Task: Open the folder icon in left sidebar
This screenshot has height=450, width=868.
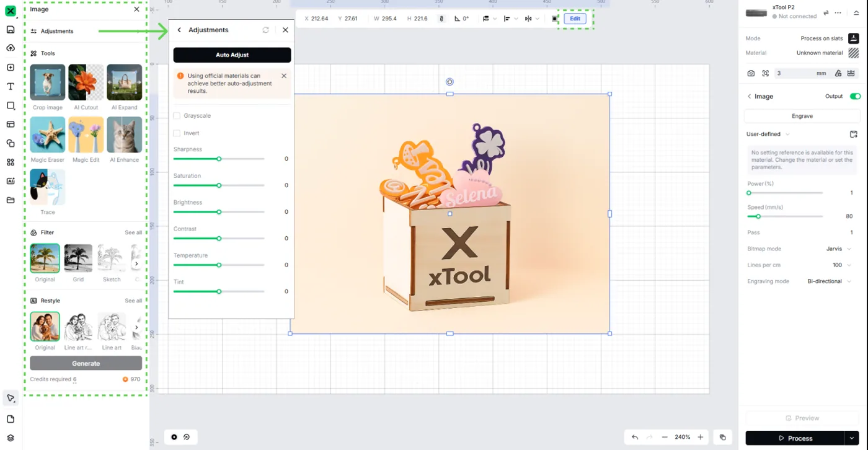Action: [x=11, y=200]
